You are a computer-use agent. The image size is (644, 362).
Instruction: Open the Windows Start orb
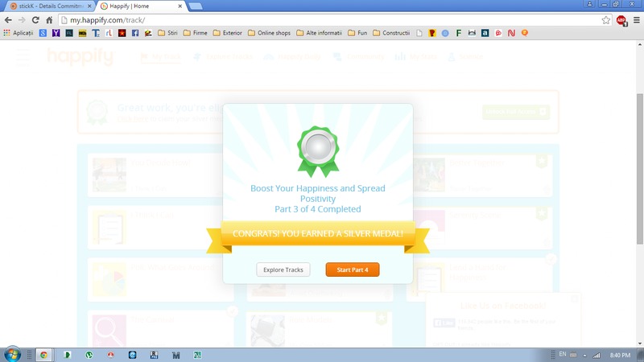12,354
